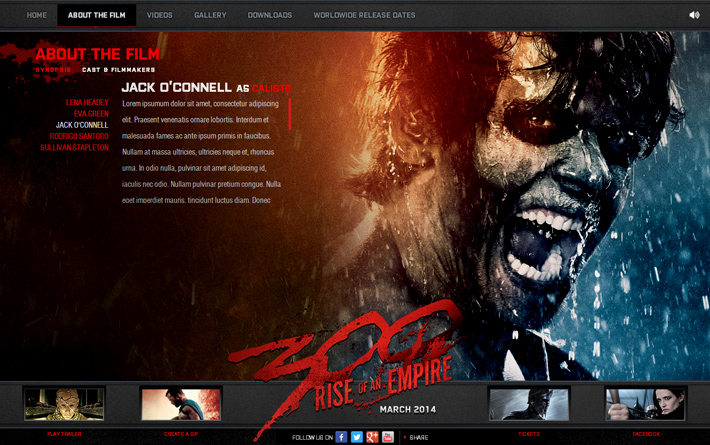Screen dimensions: 710x445
Task: Select the About the Film tab
Action: click(x=96, y=15)
